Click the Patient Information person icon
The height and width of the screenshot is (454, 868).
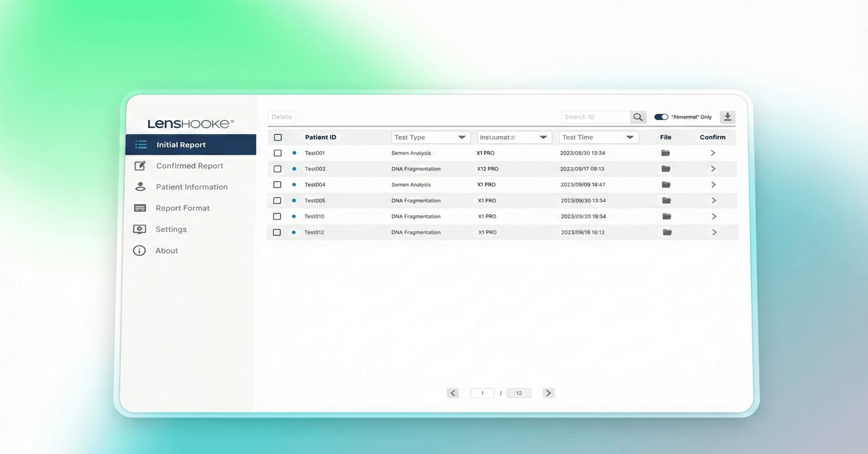pos(140,187)
